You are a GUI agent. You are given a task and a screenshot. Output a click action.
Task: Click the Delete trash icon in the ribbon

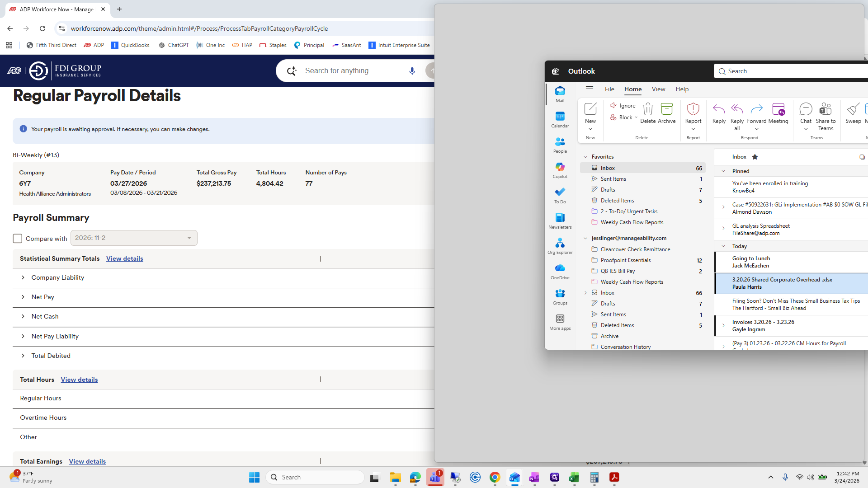tap(647, 109)
